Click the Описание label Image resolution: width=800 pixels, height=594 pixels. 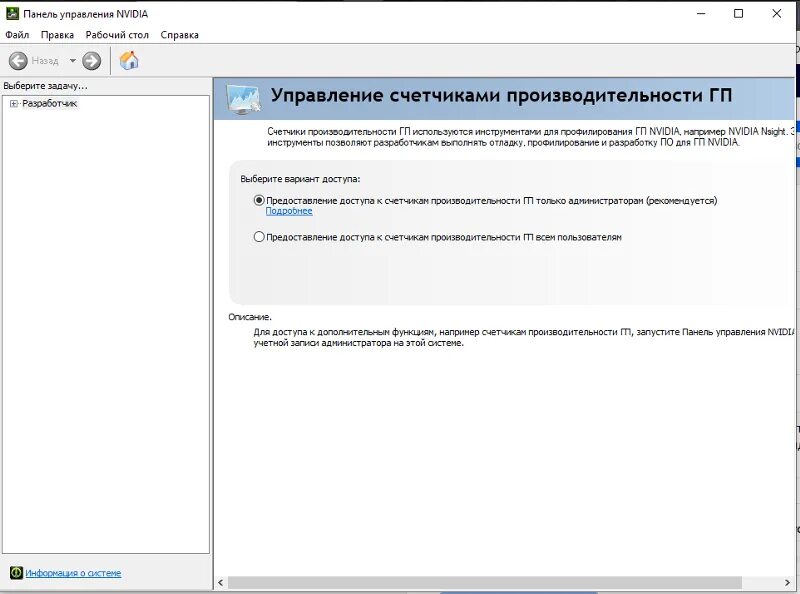pyautogui.click(x=250, y=317)
